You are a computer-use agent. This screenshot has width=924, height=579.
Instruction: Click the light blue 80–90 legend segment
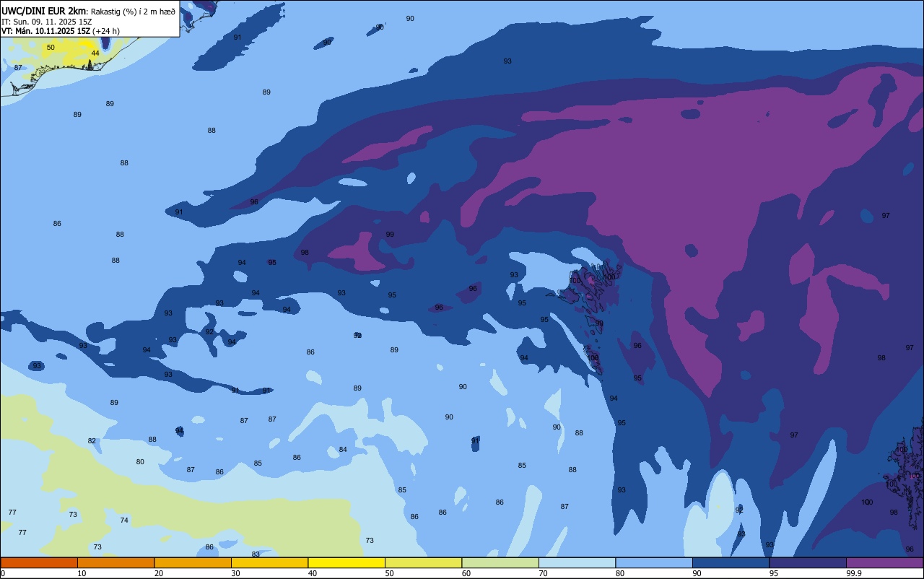[654, 563]
